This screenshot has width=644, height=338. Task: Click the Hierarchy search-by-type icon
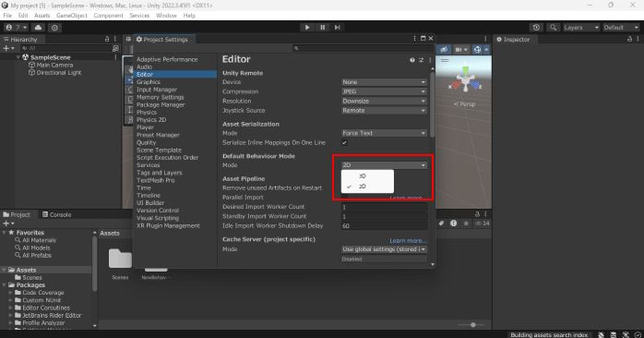(115, 48)
